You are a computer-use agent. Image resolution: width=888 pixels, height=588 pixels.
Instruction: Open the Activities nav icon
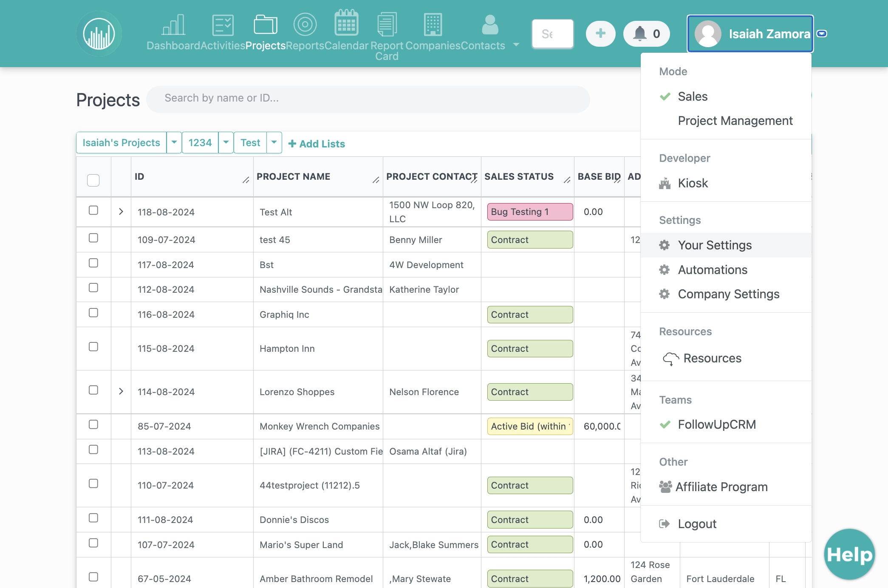point(223,25)
